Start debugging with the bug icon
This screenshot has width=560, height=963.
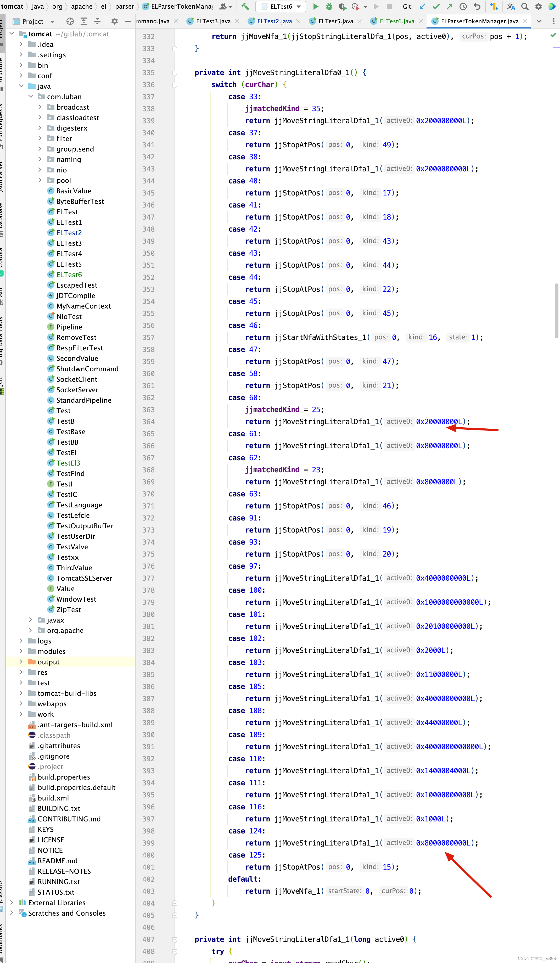point(329,7)
